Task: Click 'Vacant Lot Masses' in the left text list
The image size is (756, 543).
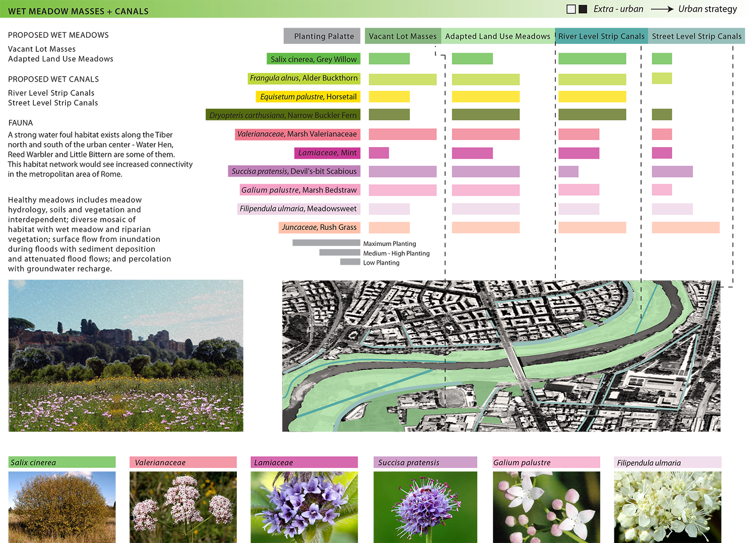Action: point(42,49)
